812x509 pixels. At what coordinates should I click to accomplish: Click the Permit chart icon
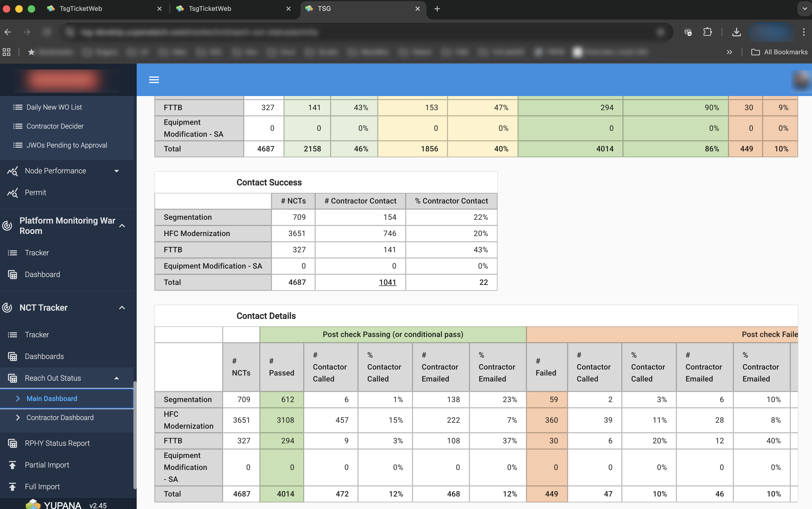(x=12, y=193)
